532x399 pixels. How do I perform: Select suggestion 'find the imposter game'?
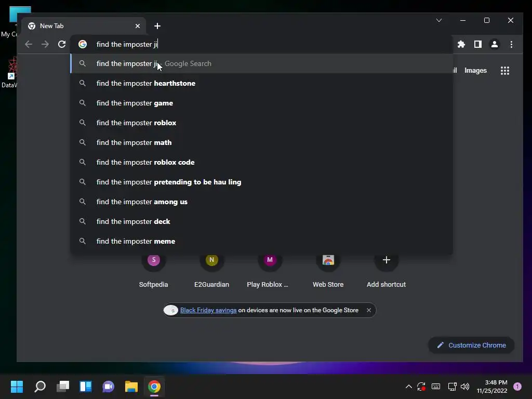pos(261,103)
